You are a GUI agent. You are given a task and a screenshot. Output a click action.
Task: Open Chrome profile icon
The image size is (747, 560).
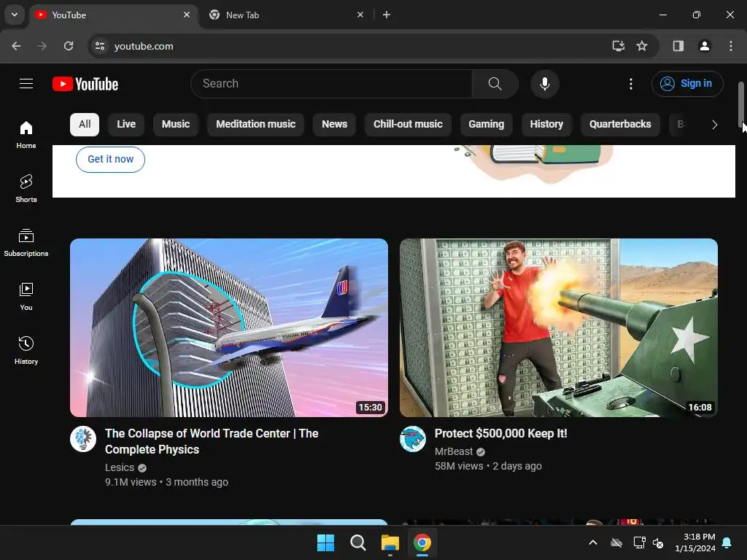(704, 46)
